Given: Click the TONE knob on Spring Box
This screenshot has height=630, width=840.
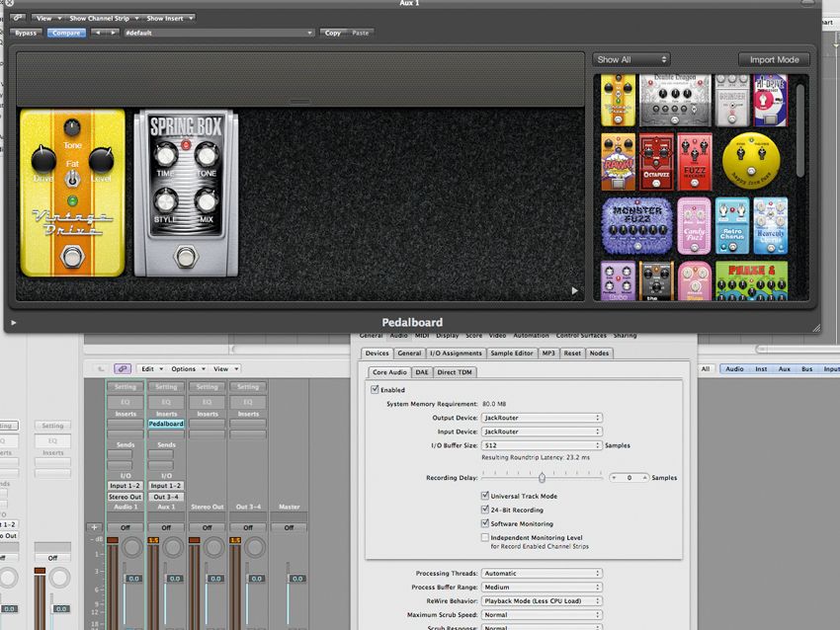Looking at the screenshot, I should [206, 155].
